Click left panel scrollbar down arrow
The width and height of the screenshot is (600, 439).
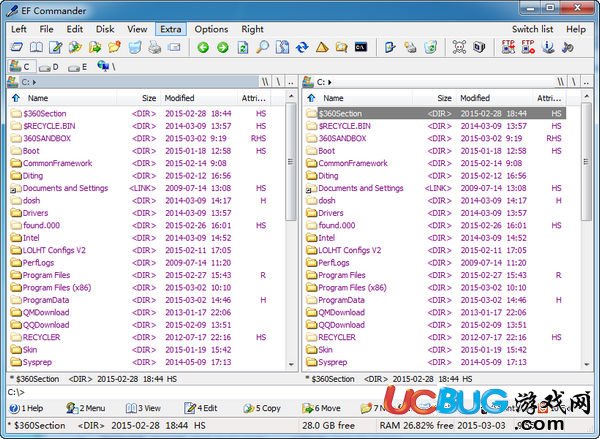291,364
